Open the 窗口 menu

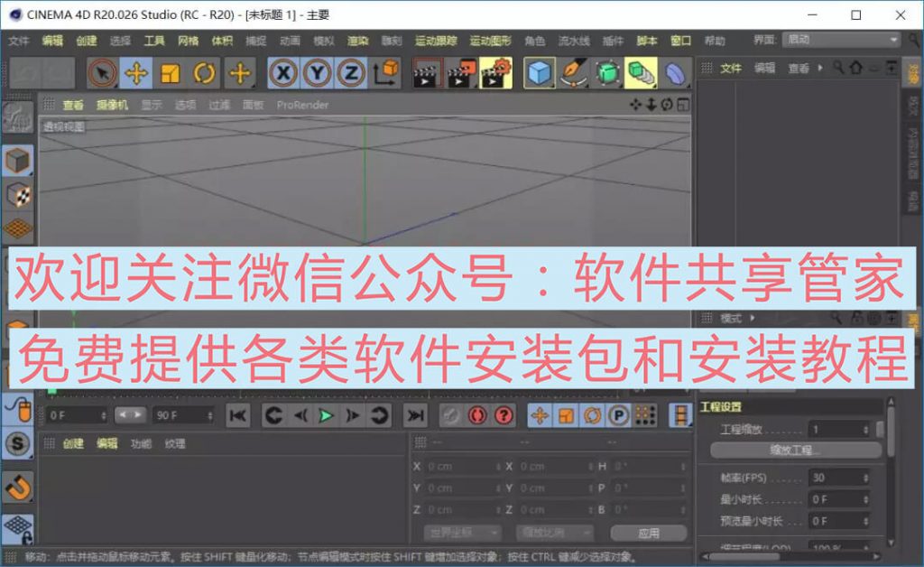point(680,41)
